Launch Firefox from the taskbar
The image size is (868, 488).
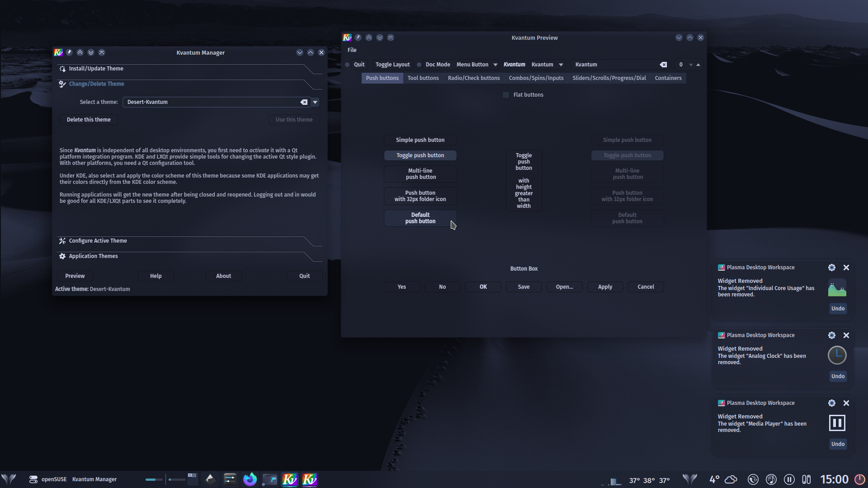[250, 479]
